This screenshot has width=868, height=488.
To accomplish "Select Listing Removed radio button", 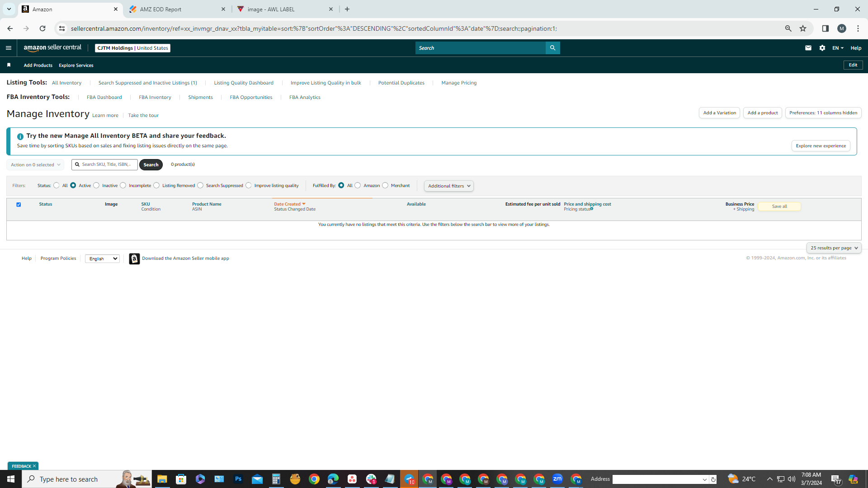I will point(156,185).
